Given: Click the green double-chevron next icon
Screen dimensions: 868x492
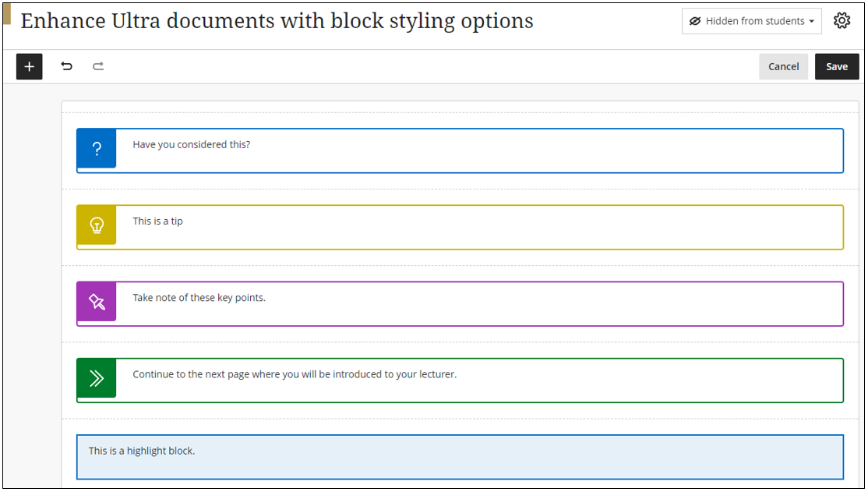Looking at the screenshot, I should tap(97, 378).
